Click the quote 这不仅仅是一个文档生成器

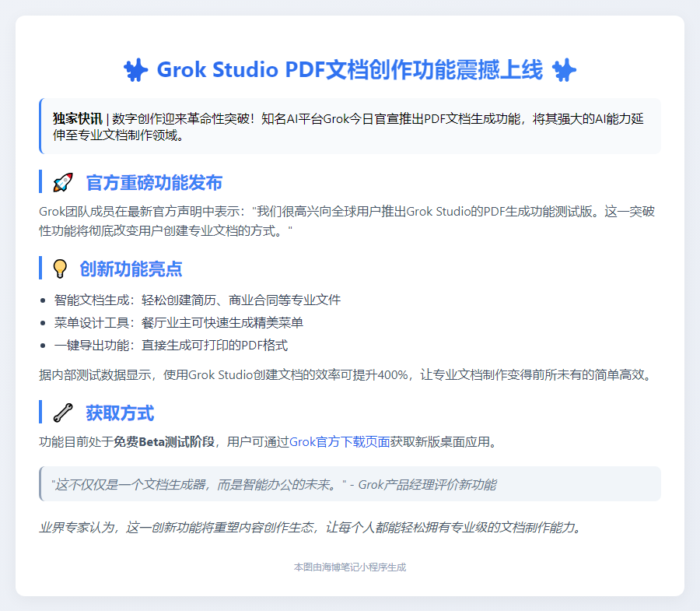274,485
